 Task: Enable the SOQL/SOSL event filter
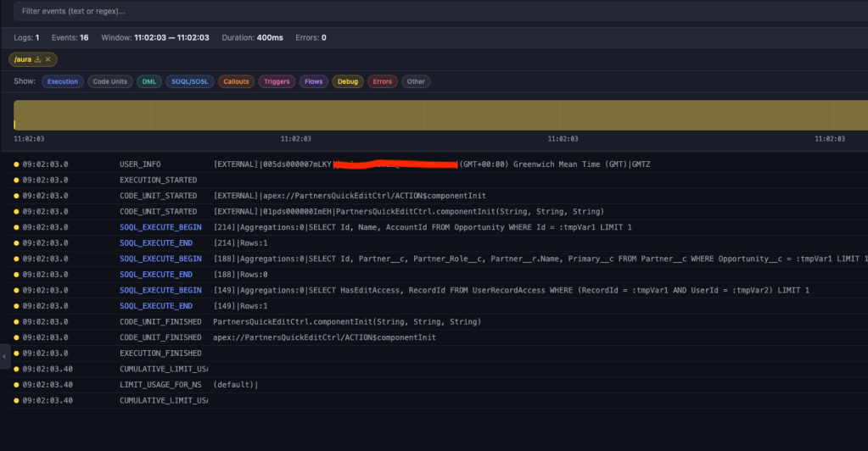tap(189, 81)
